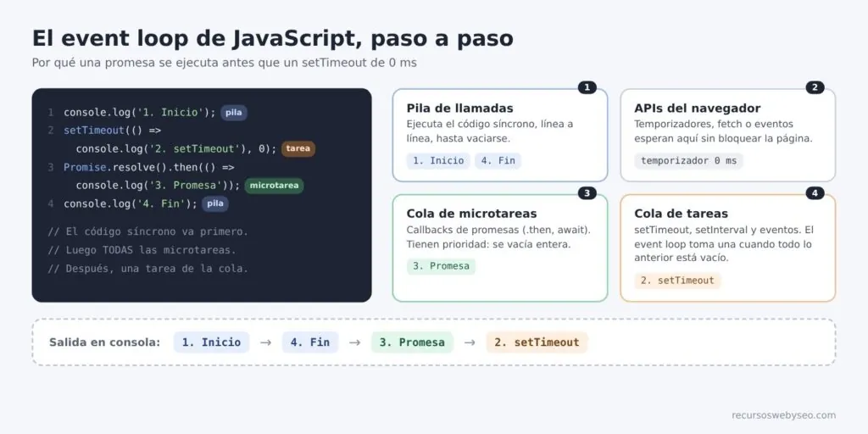
Task: Select the 'Promise.resolve().then(() =>' code line
Action: [x=149, y=167]
